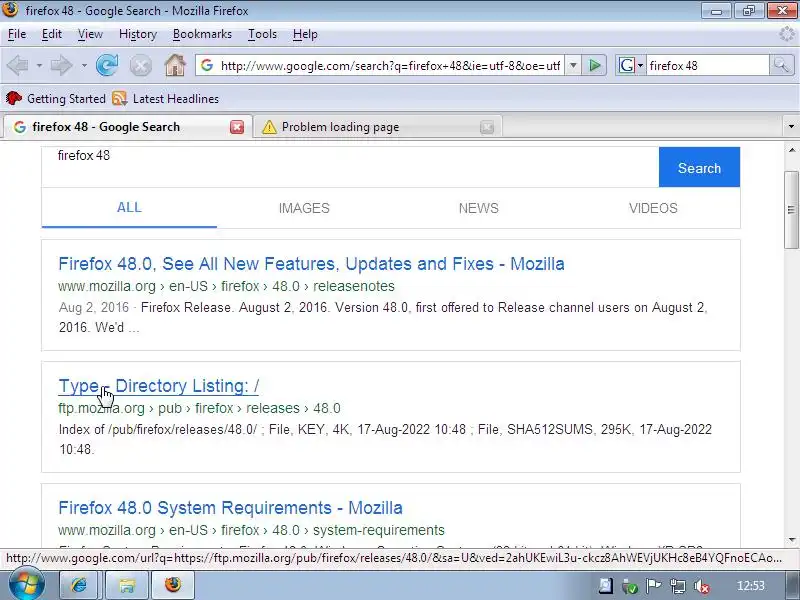Open the Bookmarks menu

coord(202,34)
